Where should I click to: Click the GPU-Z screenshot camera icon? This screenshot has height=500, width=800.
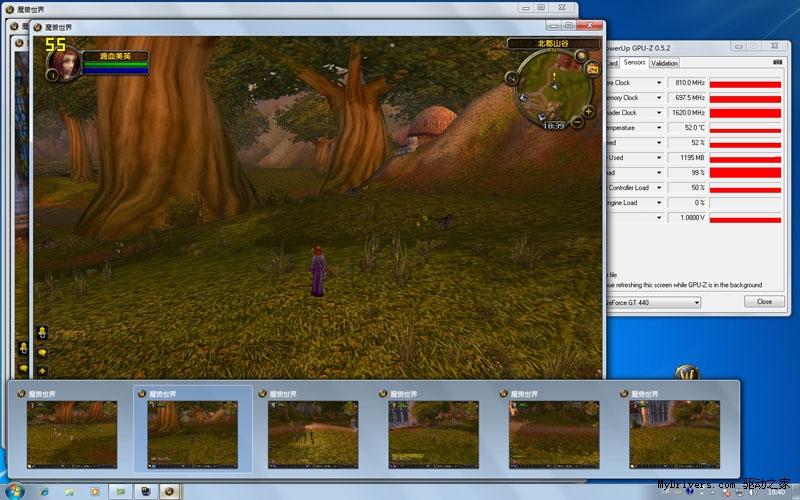pyautogui.click(x=777, y=63)
